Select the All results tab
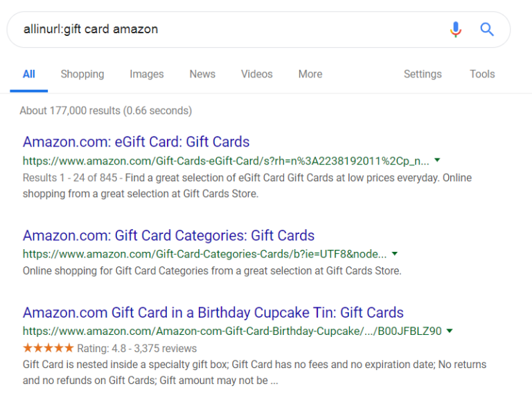Viewport: 532px width, 402px height. 29,74
